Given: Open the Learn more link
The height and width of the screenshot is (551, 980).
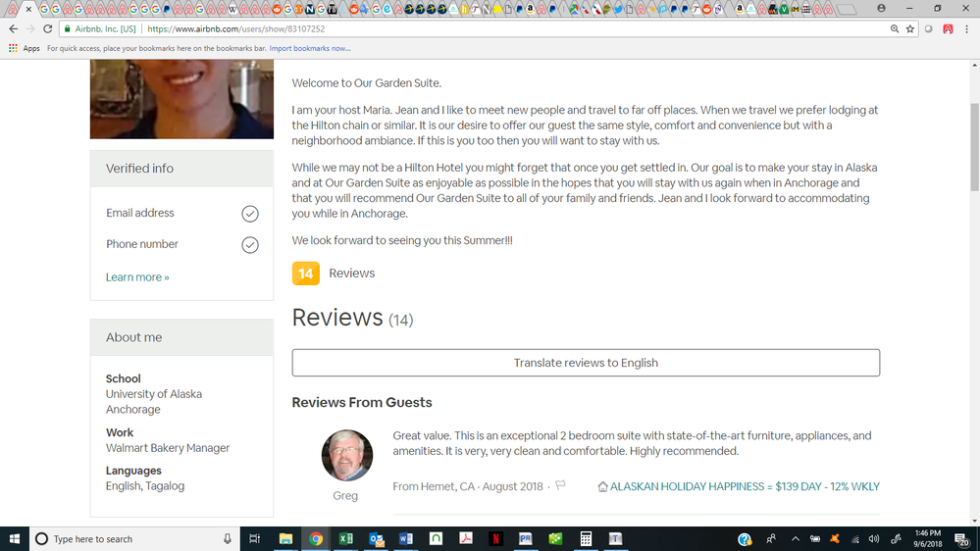Looking at the screenshot, I should 137,277.
